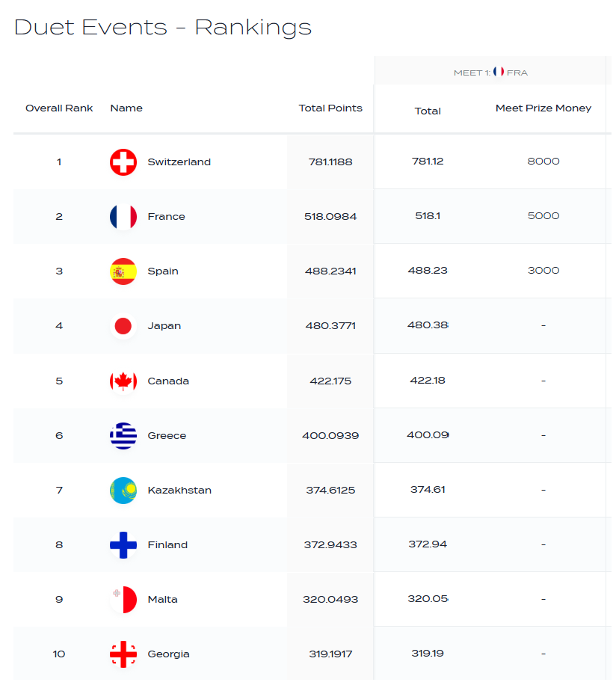
Task: Click the Greece flag icon
Action: (123, 435)
